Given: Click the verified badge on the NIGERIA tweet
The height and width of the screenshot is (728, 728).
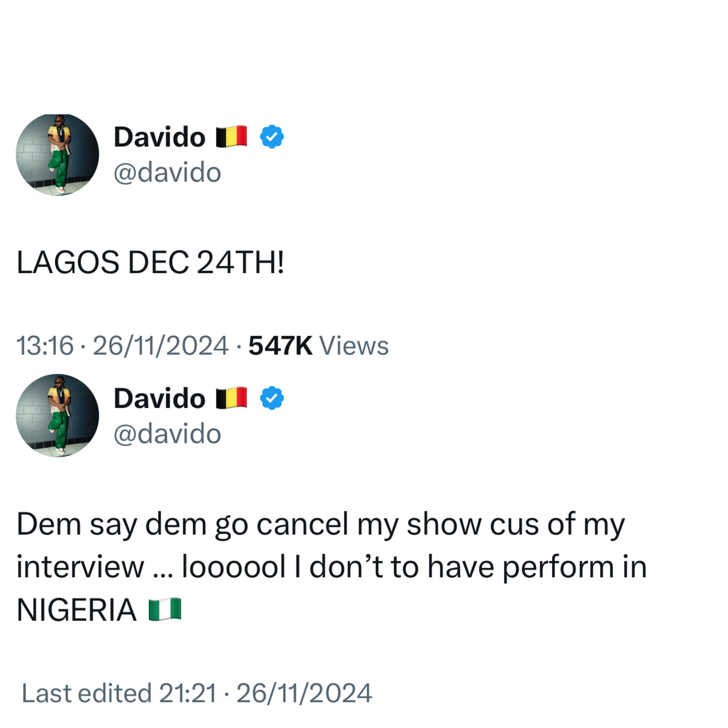Looking at the screenshot, I should click(x=272, y=398).
